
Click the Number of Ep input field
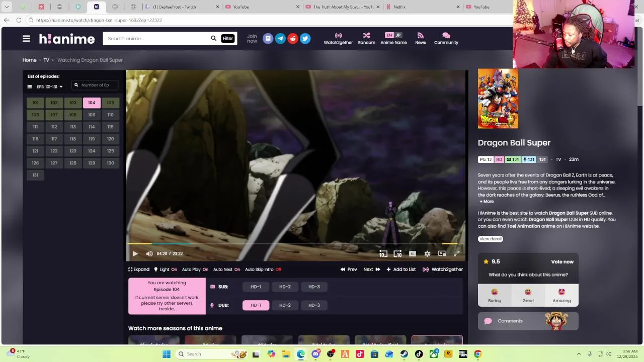(95, 85)
